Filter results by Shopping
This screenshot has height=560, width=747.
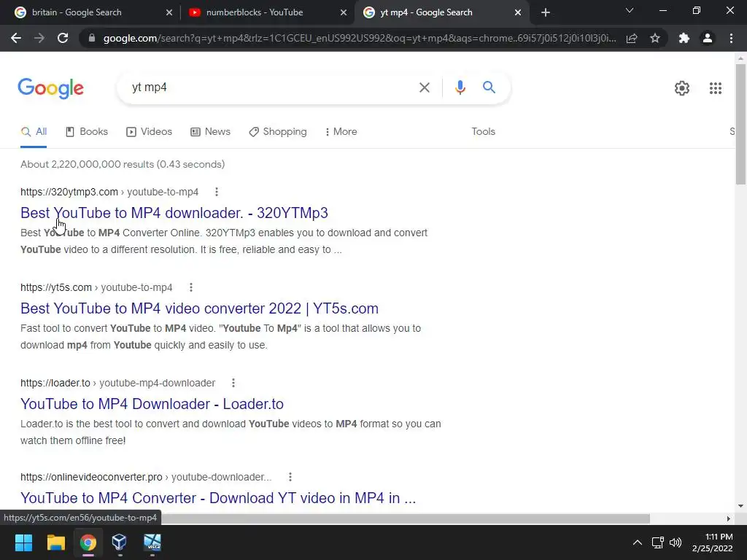pyautogui.click(x=278, y=132)
